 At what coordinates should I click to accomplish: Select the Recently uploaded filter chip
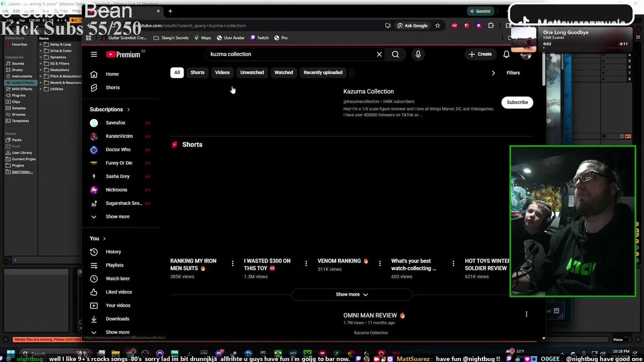(323, 72)
